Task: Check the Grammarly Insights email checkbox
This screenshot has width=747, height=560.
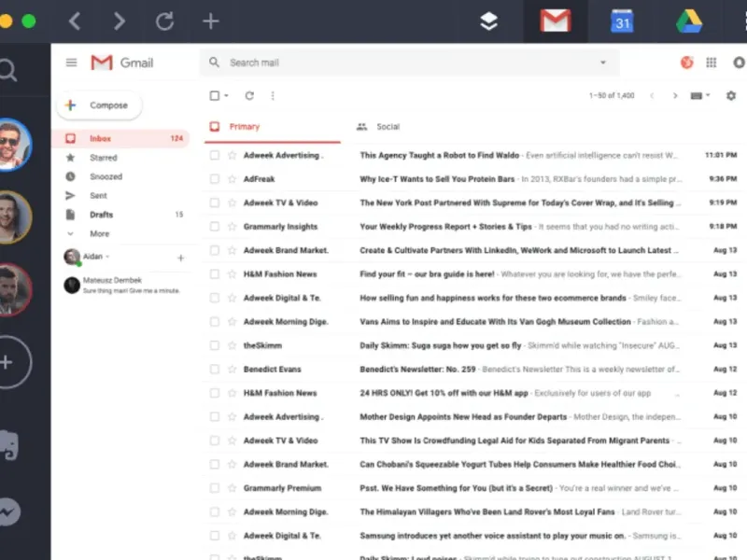Action: pyautogui.click(x=215, y=227)
